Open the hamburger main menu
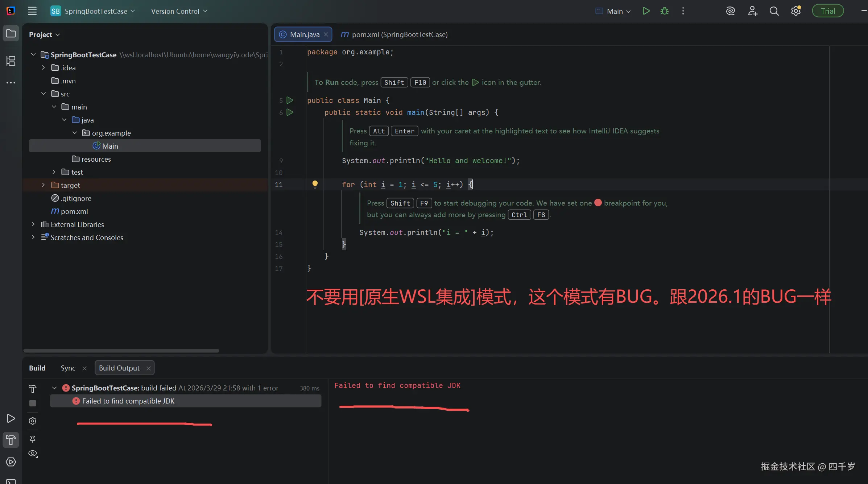 (32, 11)
